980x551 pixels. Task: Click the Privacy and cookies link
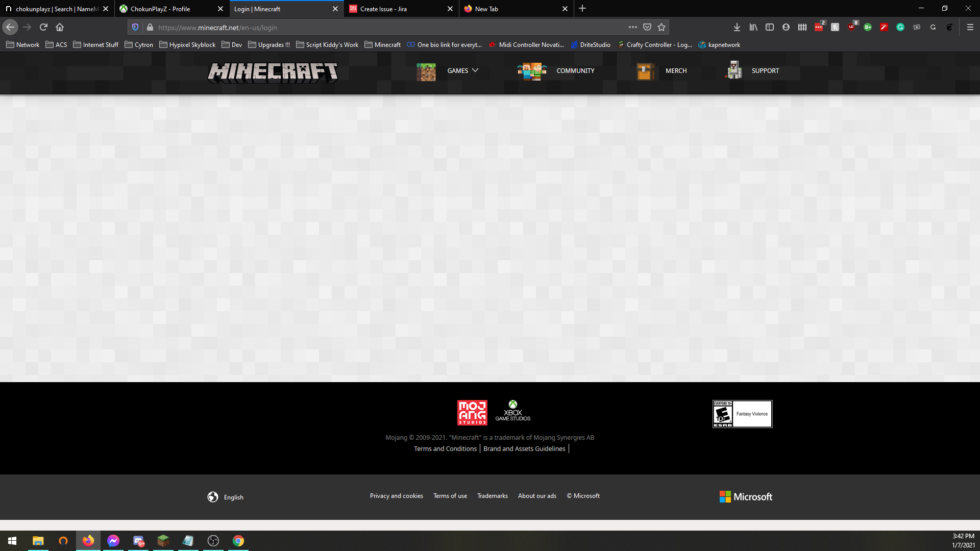pyautogui.click(x=396, y=496)
